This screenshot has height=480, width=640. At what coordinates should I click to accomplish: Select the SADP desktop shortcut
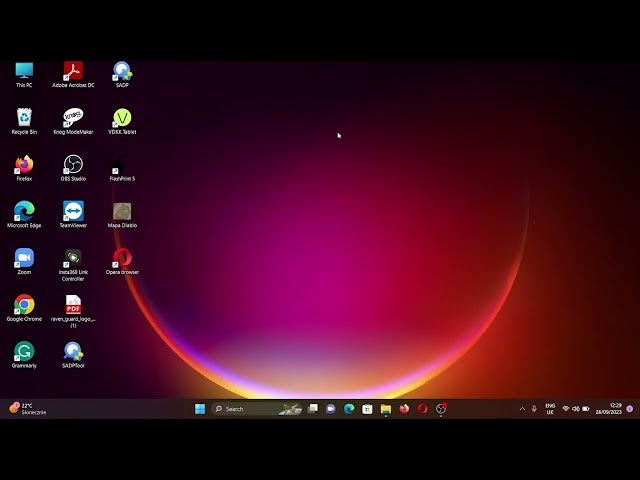[x=122, y=75]
